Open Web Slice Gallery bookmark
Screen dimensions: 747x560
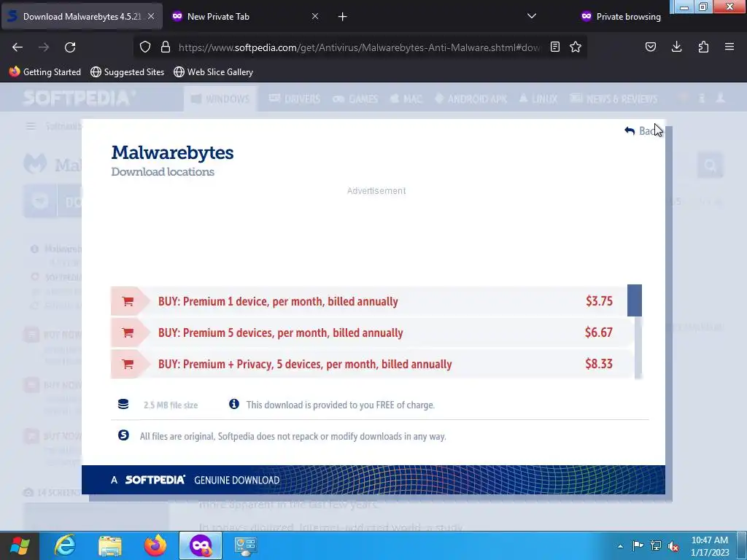[214, 72]
